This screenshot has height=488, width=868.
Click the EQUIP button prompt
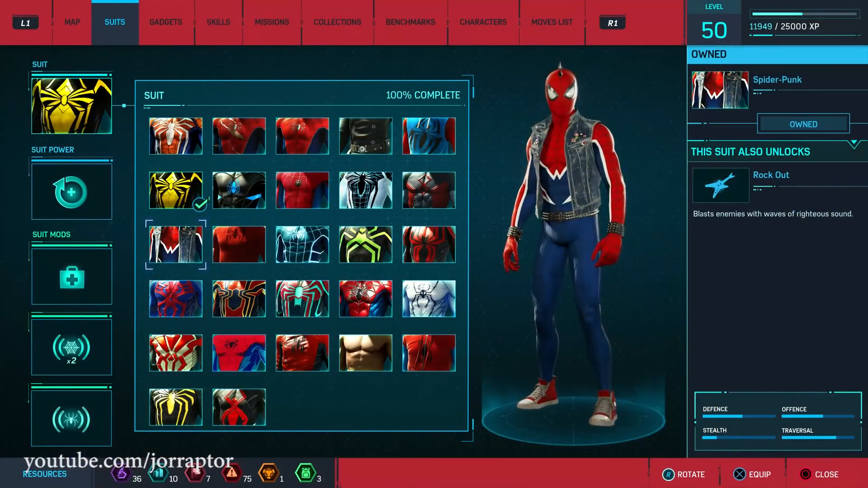click(752, 474)
